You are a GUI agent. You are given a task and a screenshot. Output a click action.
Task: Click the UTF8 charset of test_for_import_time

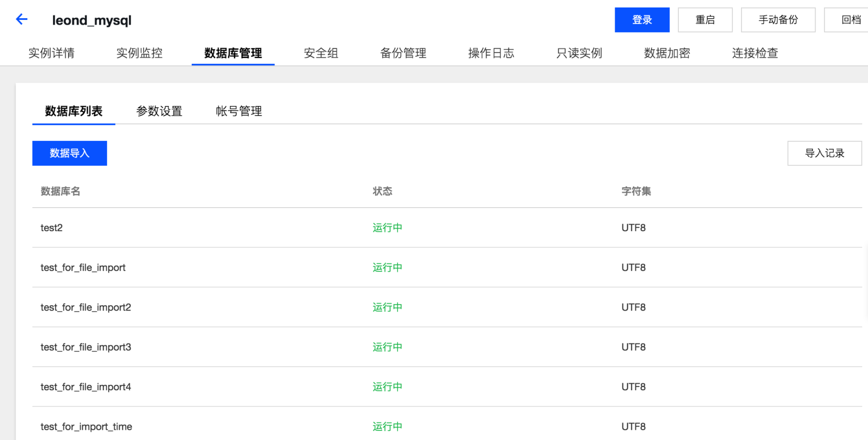(x=633, y=427)
